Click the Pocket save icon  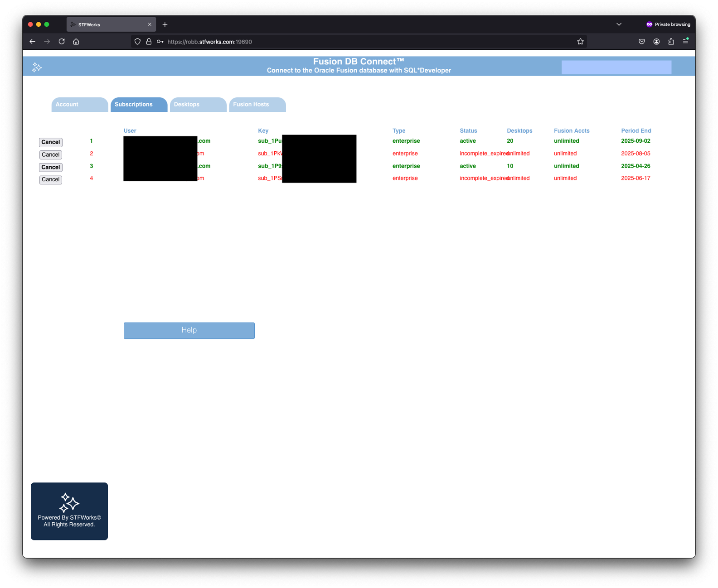point(641,42)
